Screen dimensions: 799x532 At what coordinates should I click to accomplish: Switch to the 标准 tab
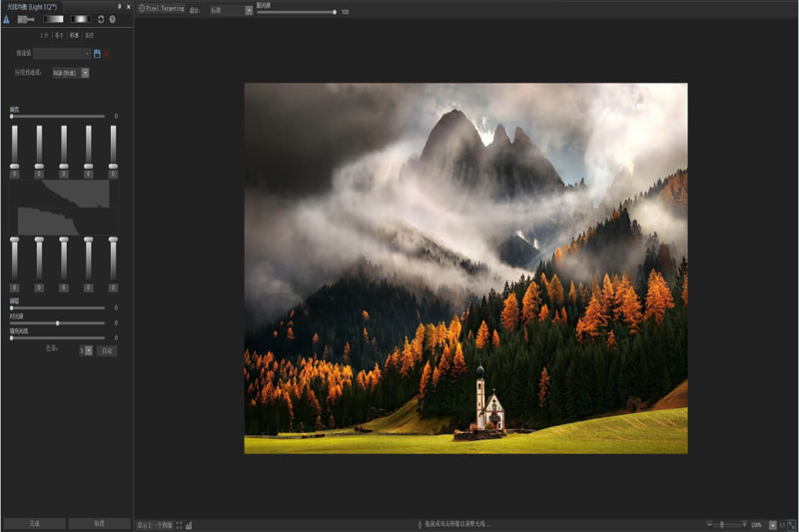point(74,35)
